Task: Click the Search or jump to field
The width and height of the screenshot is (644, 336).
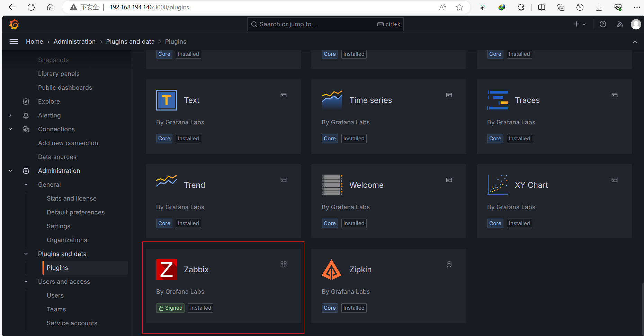Action: (325, 24)
